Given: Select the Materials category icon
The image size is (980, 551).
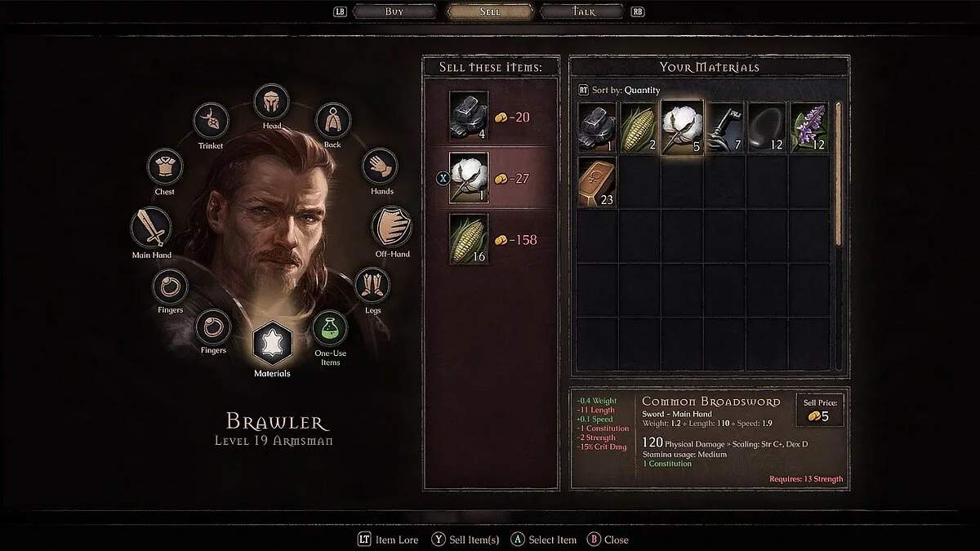Looking at the screenshot, I should [272, 344].
